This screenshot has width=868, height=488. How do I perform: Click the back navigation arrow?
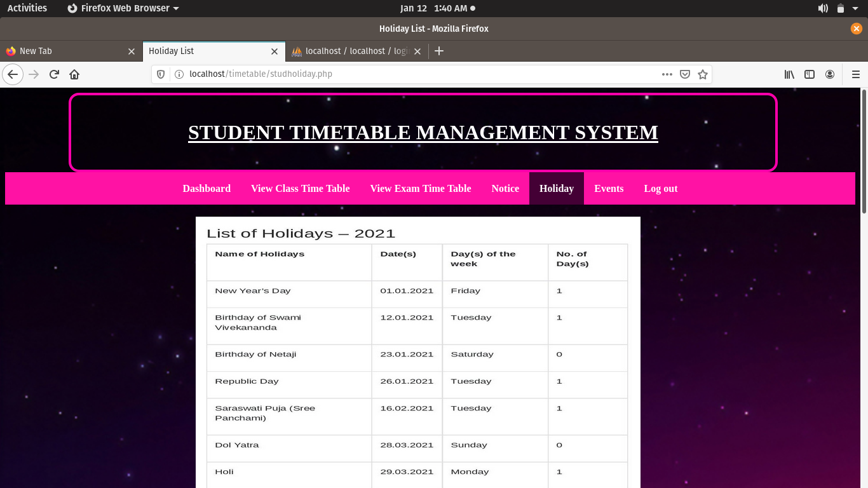click(x=13, y=74)
